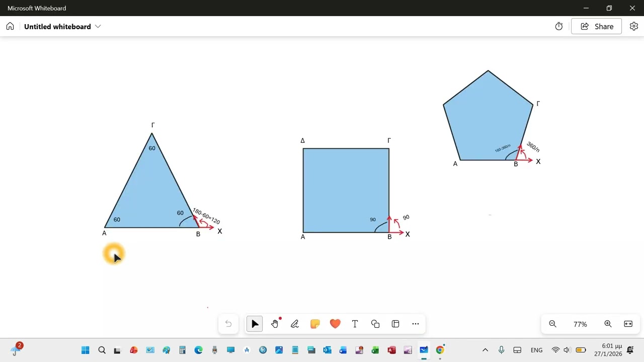Open the templates panel
The width and height of the screenshot is (644, 362).
coord(395,324)
